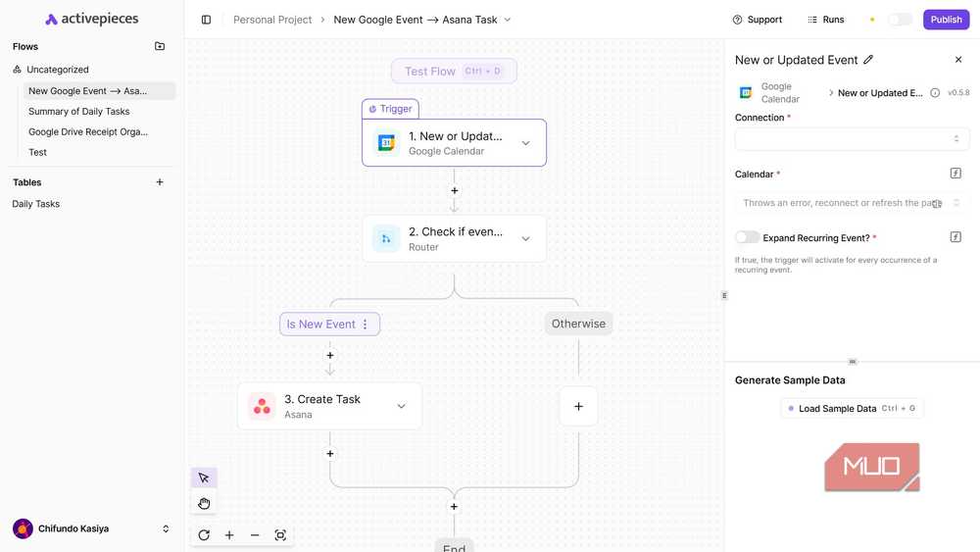Screen dimensions: 980x552
Task: Open Is New Event branch options menu
Action: (365, 324)
